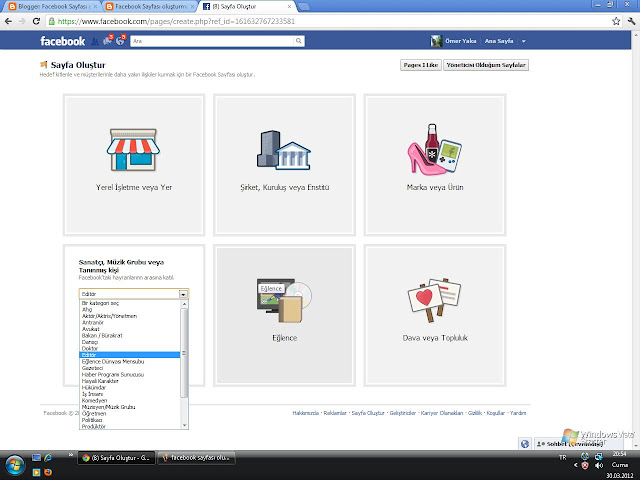Screen dimensions: 640x480
Task: Choose 'Haber Programı Sunucusu' option
Action: [129, 375]
